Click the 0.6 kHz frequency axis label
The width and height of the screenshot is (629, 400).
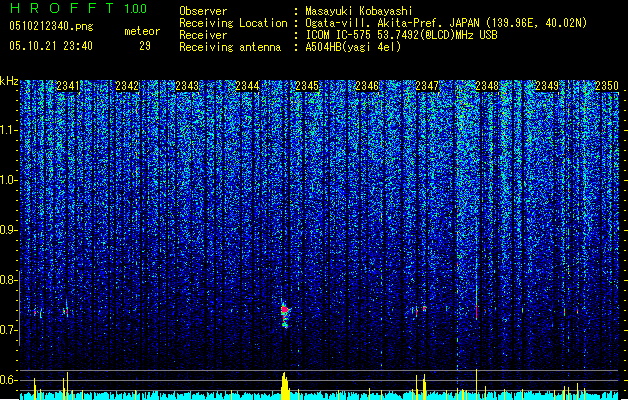9,380
